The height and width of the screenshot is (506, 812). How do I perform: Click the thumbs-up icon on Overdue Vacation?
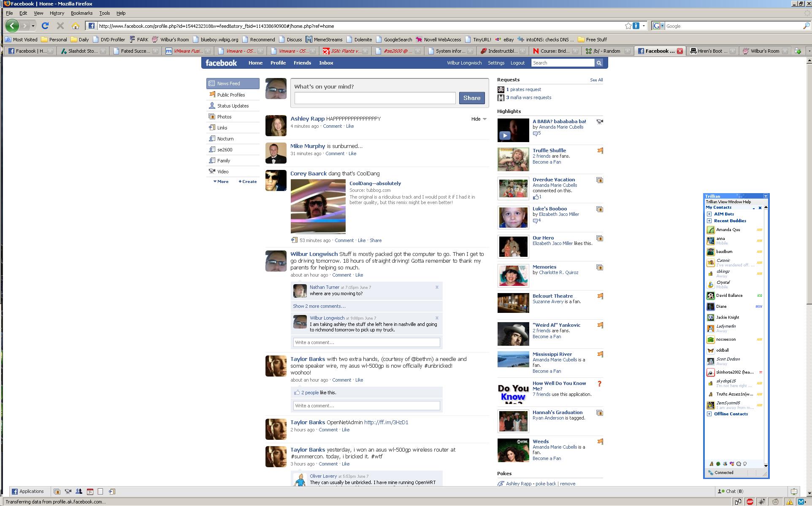[x=536, y=197]
